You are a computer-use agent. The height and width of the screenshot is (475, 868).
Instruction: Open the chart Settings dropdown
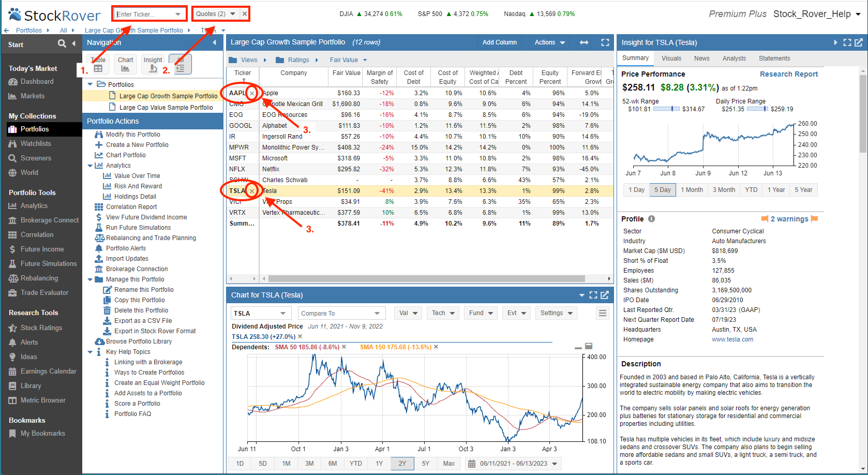point(557,313)
